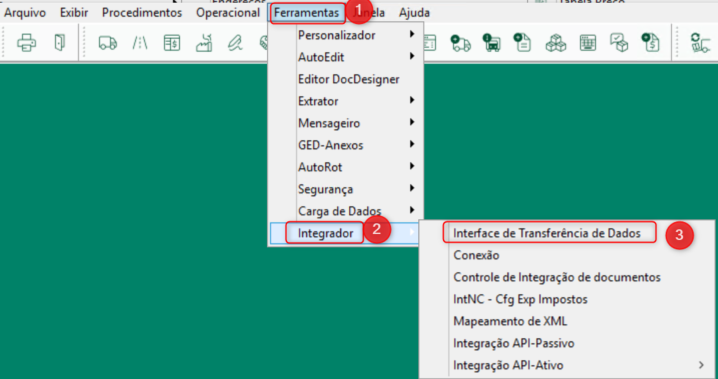
Task: Open the Arquivo menu
Action: pyautogui.click(x=25, y=13)
